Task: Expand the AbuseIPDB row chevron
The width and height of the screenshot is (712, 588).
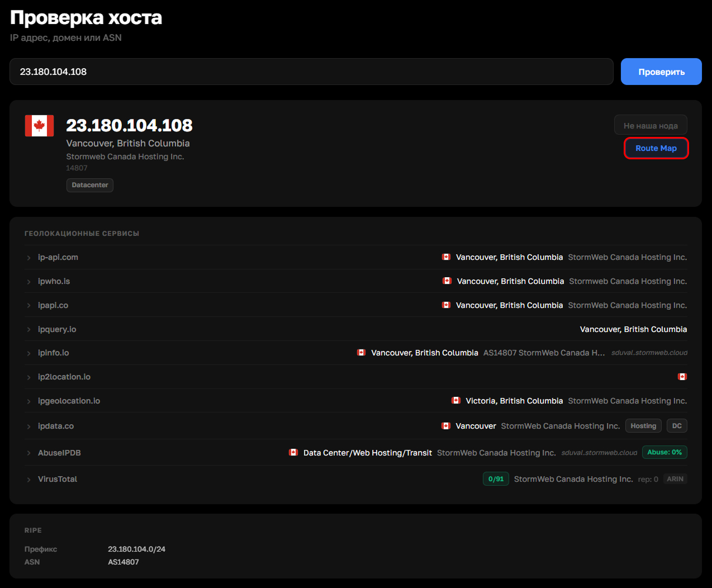Action: click(29, 453)
